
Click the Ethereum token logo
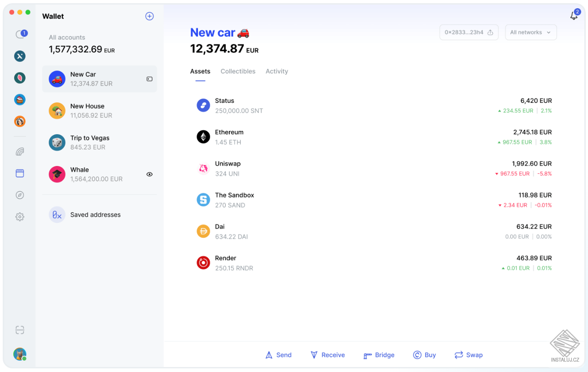(203, 137)
